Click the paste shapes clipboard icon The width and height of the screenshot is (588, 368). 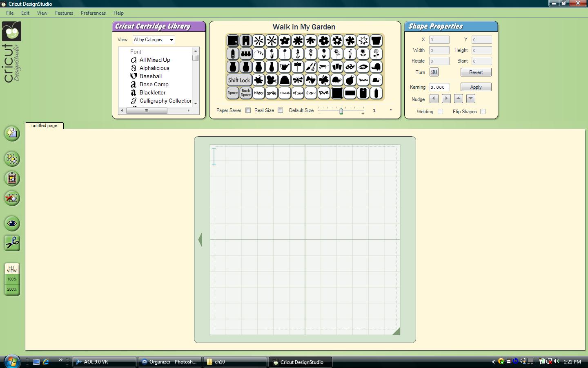pyautogui.click(x=12, y=178)
